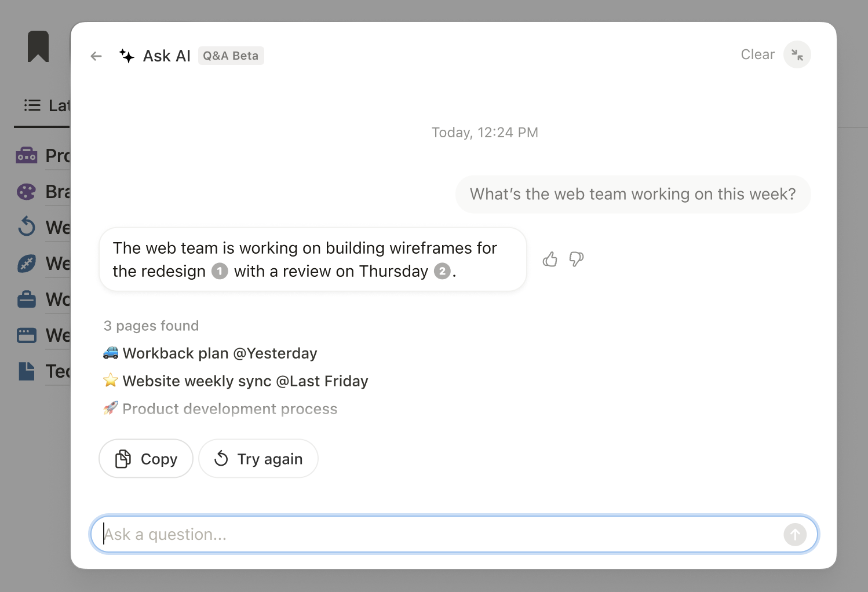Give the answer a thumbs up
Viewport: 868px width, 592px height.
(x=550, y=259)
